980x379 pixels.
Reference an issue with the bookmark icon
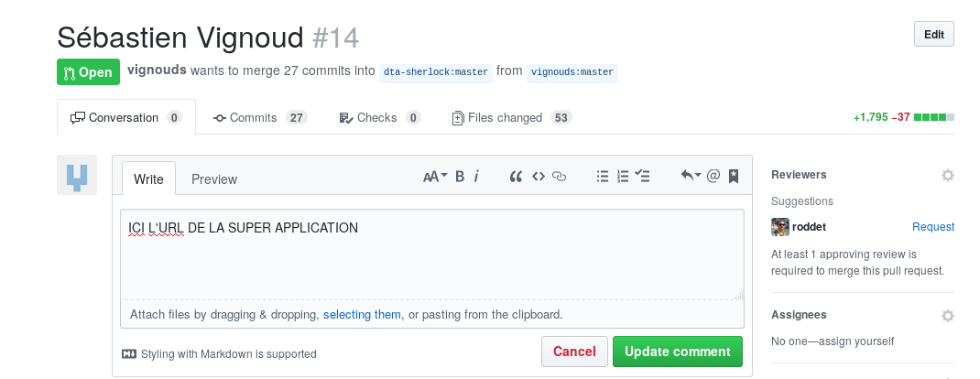click(734, 177)
